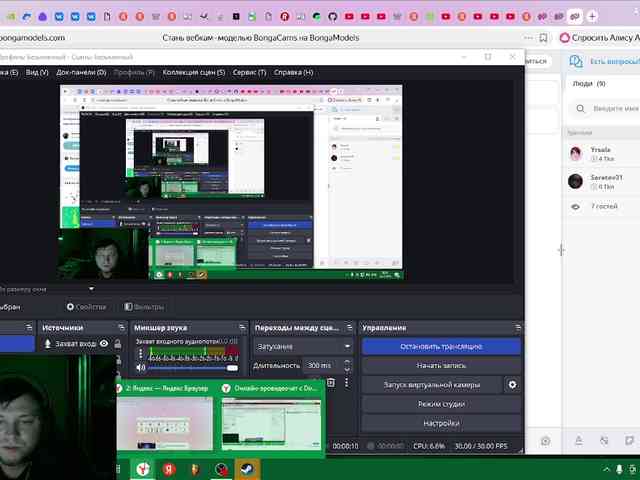Open virtual camera settings gear icon
Viewport: 640px width, 480px height.
pos(512,385)
